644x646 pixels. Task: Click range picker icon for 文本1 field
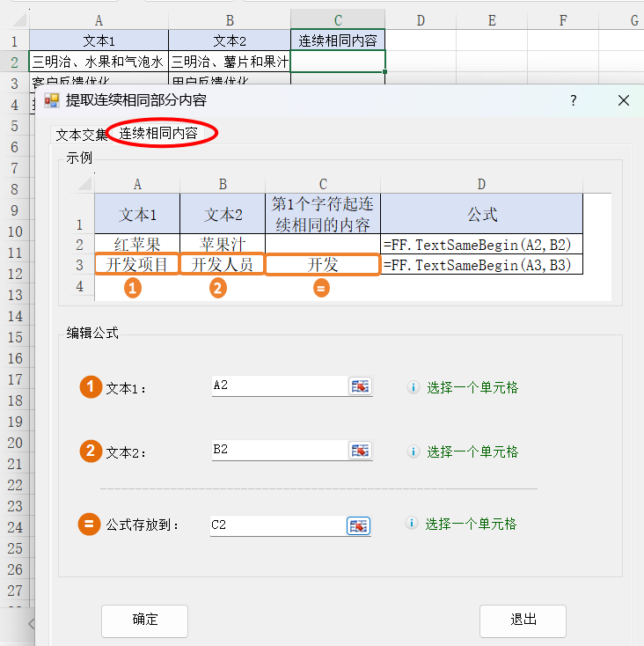pyautogui.click(x=360, y=386)
